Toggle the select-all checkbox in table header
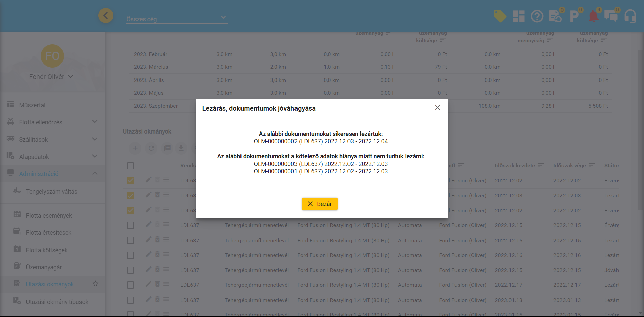644x317 pixels. (130, 166)
